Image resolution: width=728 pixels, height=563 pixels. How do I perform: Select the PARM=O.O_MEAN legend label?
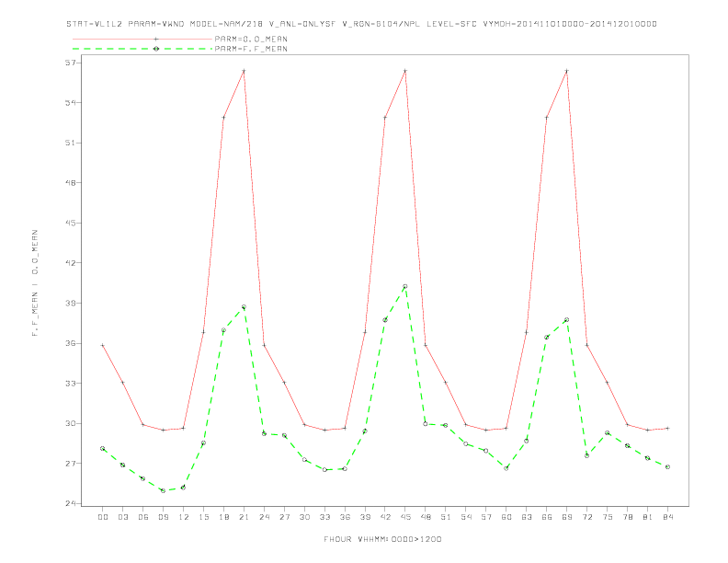(251, 39)
